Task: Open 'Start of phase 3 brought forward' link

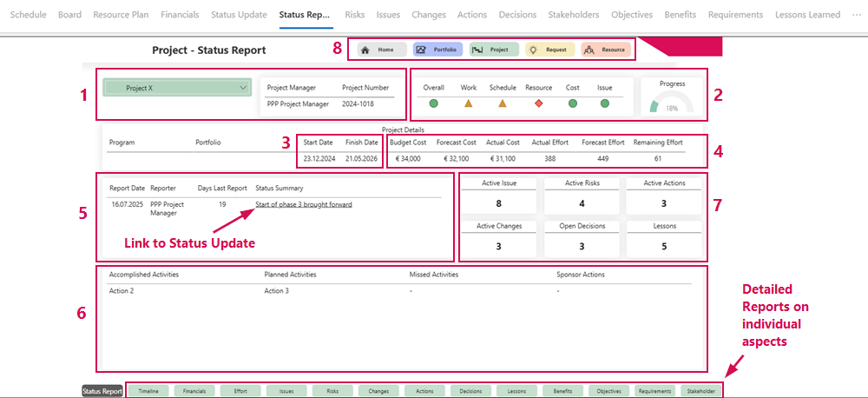Action: (304, 205)
